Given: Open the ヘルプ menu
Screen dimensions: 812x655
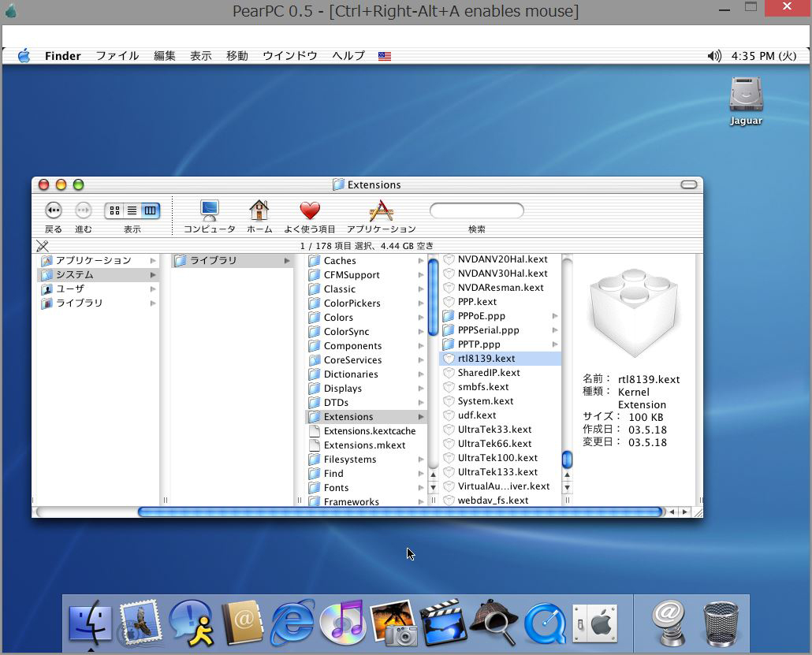Looking at the screenshot, I should pyautogui.click(x=348, y=56).
